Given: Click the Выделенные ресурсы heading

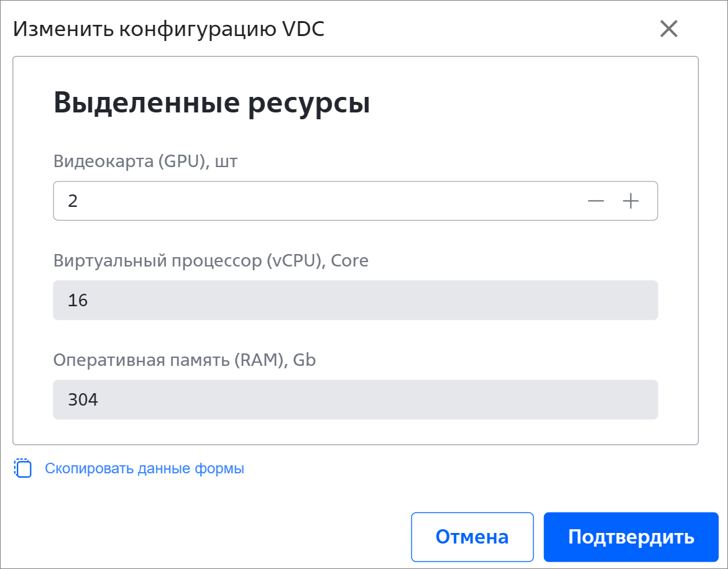Looking at the screenshot, I should point(212,102).
